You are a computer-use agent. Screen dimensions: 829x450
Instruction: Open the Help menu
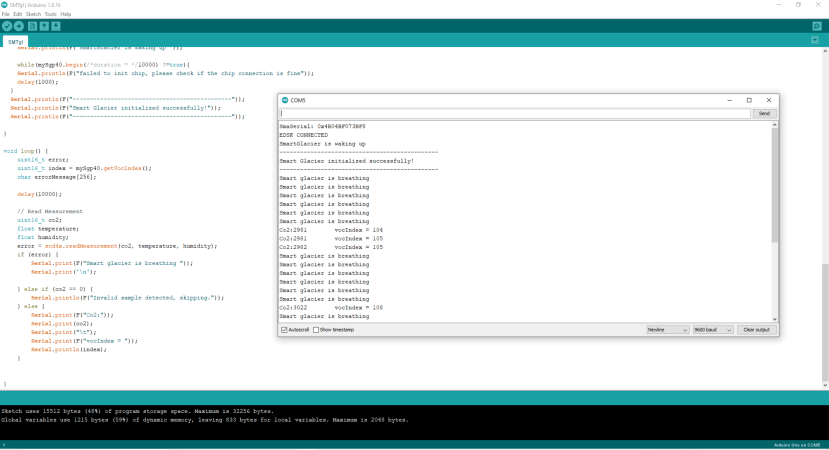pyautogui.click(x=66, y=14)
